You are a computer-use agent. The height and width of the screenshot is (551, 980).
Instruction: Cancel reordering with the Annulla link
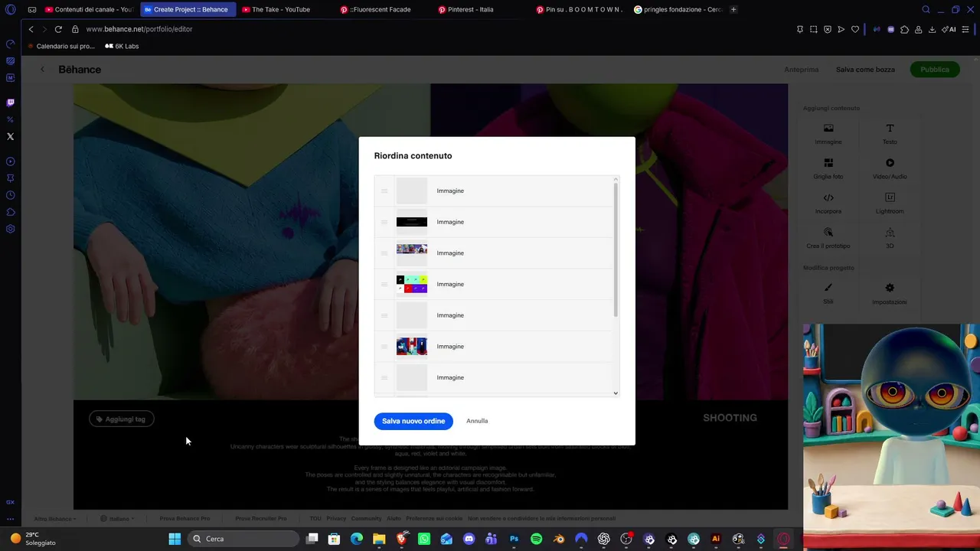(x=477, y=421)
